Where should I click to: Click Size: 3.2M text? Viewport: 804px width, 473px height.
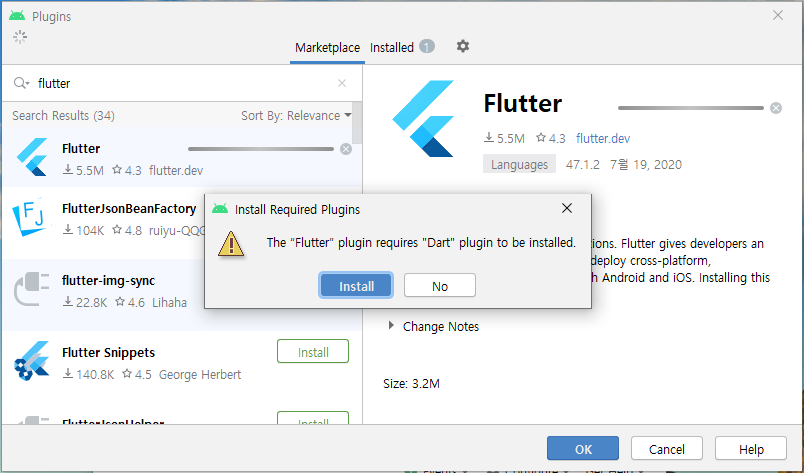(x=411, y=383)
